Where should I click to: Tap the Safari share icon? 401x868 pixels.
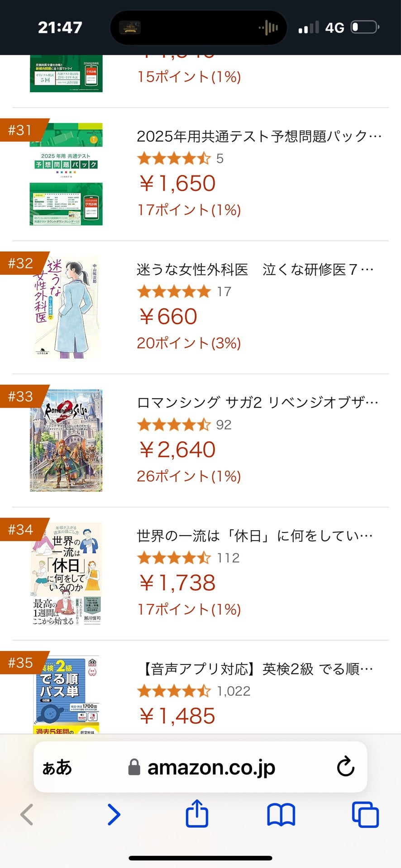[x=197, y=813]
